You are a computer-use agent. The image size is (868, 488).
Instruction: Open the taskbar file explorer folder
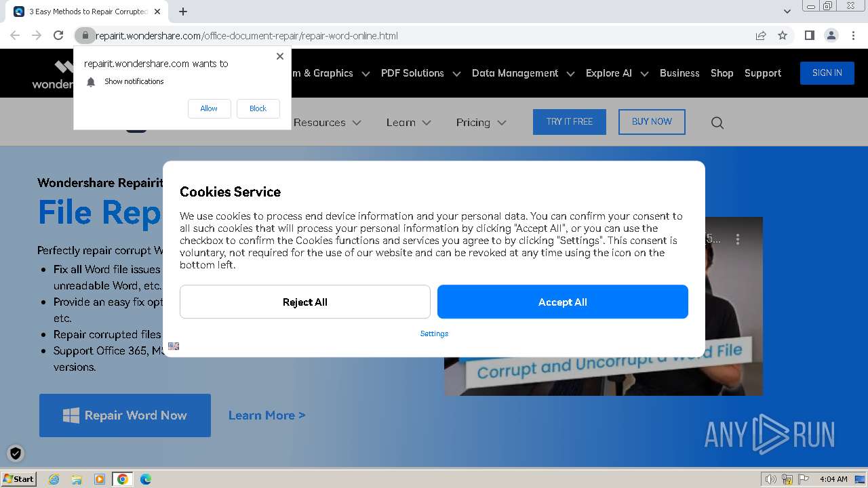(77, 479)
